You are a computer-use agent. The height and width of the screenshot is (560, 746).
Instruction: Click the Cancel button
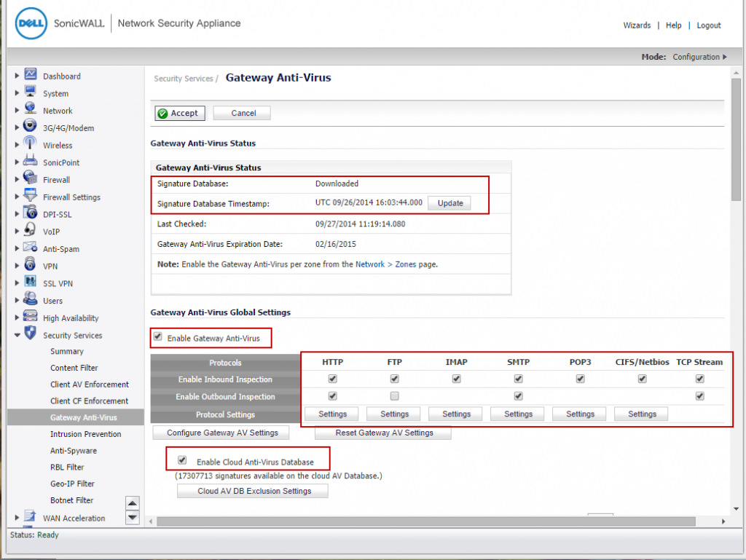[242, 113]
